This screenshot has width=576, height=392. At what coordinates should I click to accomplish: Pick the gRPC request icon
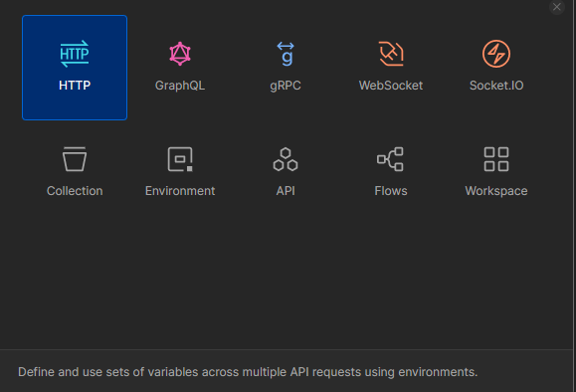click(x=286, y=54)
